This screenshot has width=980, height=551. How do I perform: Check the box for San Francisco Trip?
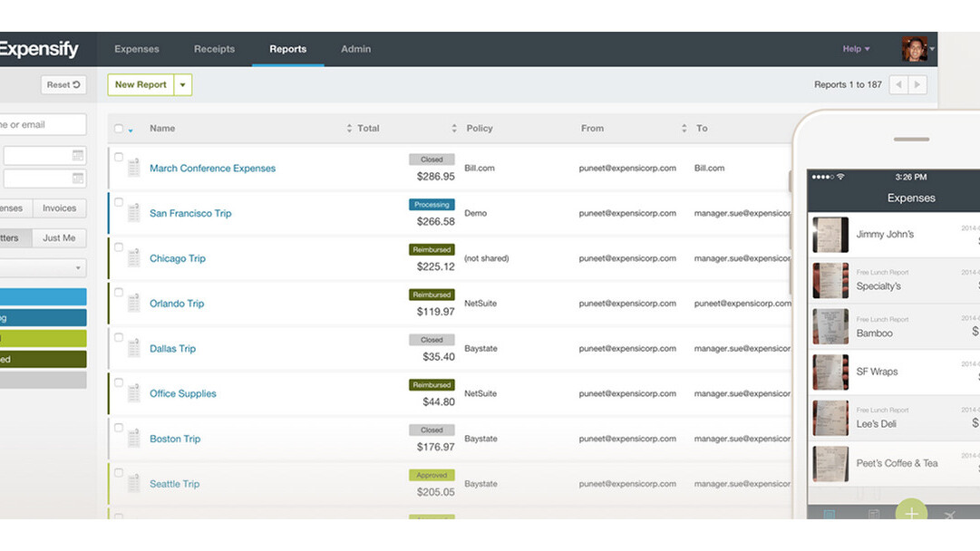point(119,202)
